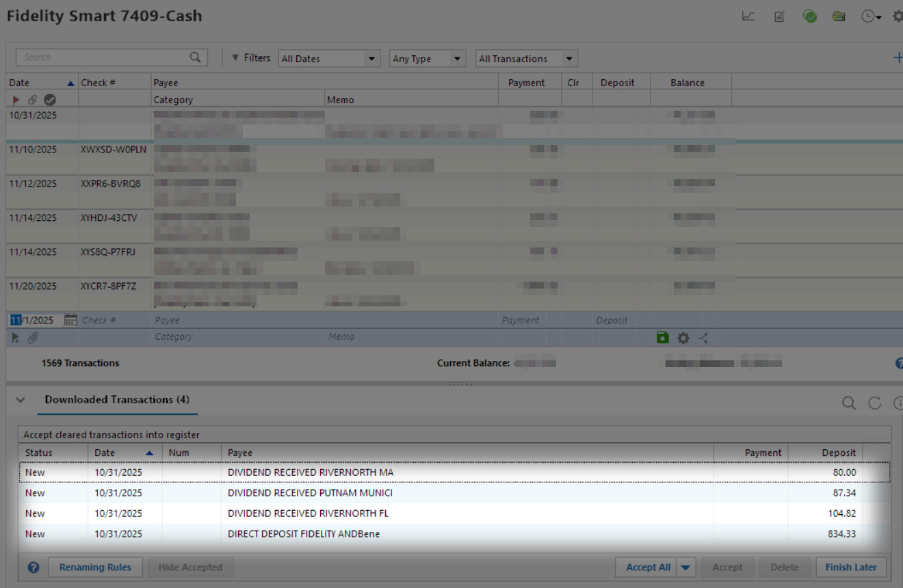This screenshot has height=588, width=903.
Task: Open the Any Type dropdown
Action: click(428, 59)
